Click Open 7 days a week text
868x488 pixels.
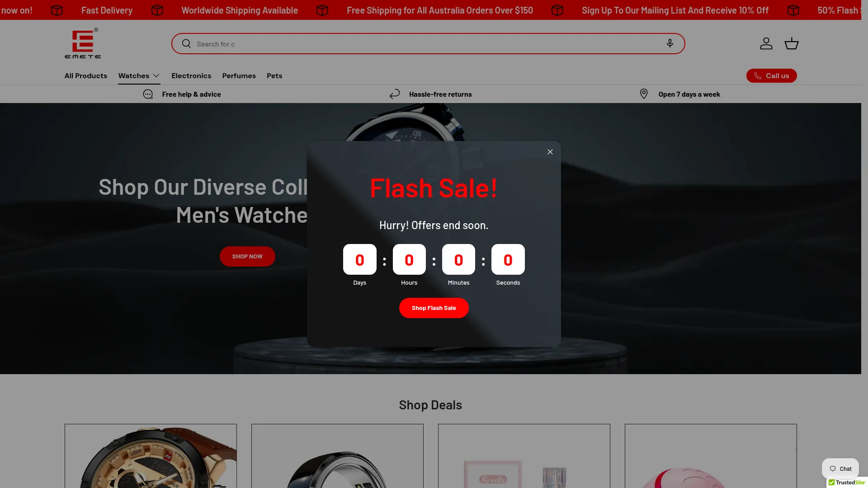pyautogui.click(x=689, y=94)
